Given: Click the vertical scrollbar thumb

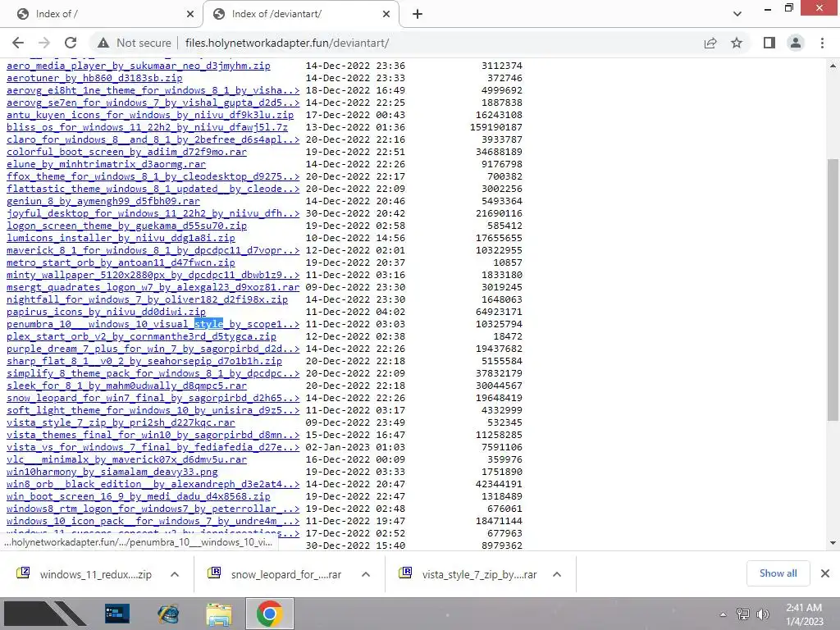Looking at the screenshot, I should 833,290.
